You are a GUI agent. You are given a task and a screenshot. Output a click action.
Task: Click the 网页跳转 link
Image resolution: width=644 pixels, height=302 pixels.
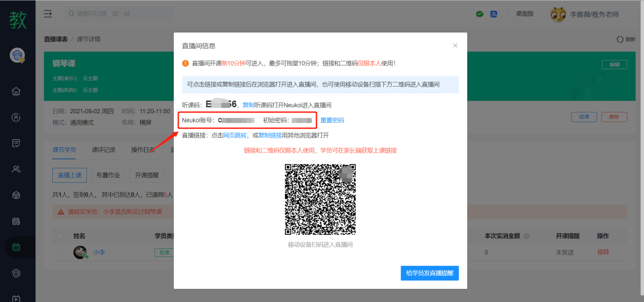(x=235, y=135)
